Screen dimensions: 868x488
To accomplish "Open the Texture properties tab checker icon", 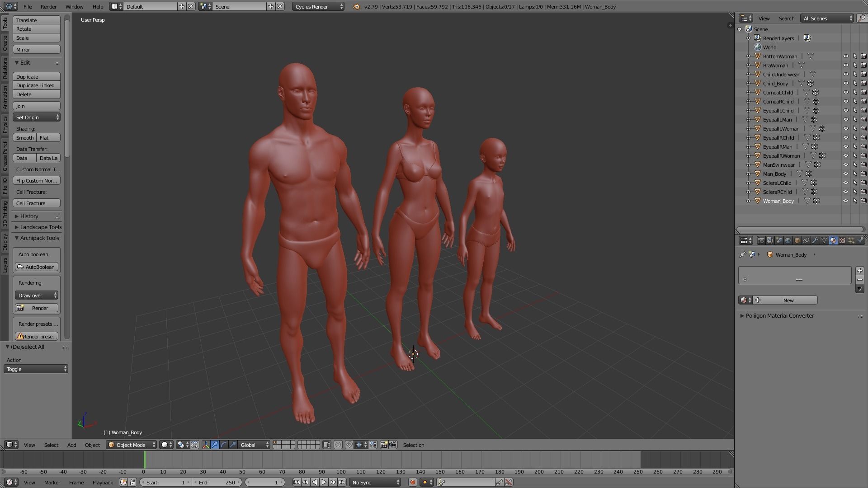I will [842, 240].
